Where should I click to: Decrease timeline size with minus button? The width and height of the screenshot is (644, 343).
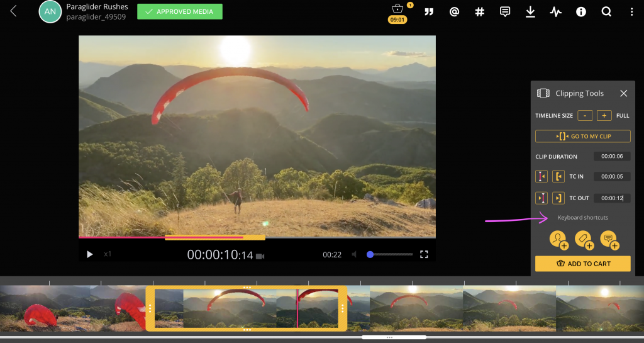(585, 115)
